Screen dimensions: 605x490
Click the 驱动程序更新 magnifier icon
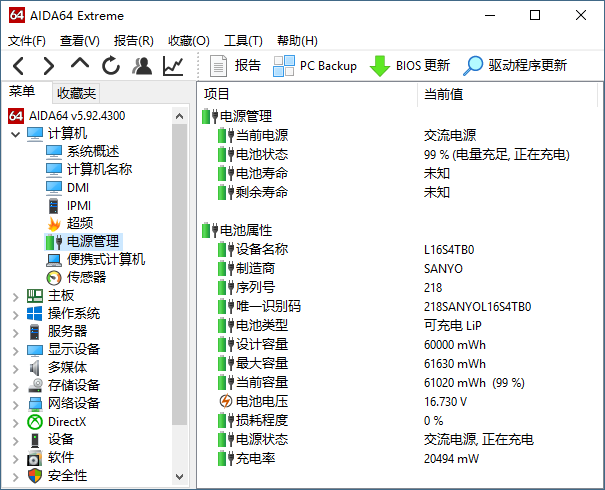[x=473, y=66]
